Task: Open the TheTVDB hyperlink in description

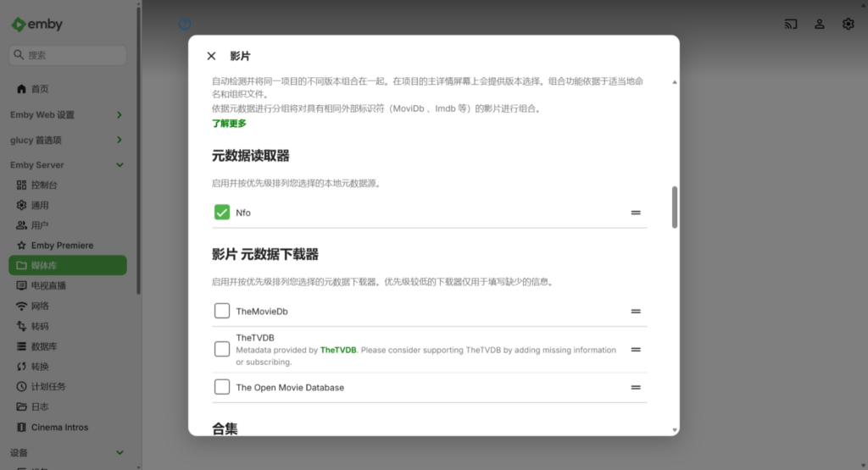Action: coord(338,350)
